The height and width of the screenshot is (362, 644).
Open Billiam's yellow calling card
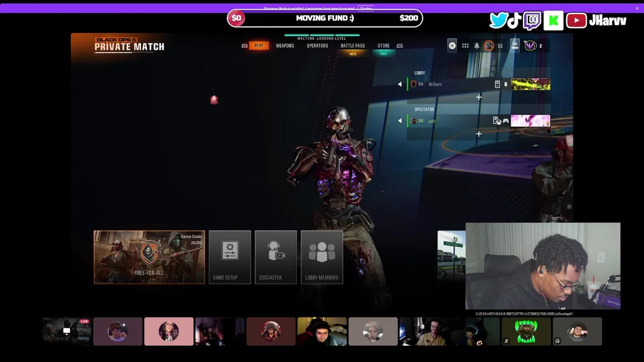530,84
